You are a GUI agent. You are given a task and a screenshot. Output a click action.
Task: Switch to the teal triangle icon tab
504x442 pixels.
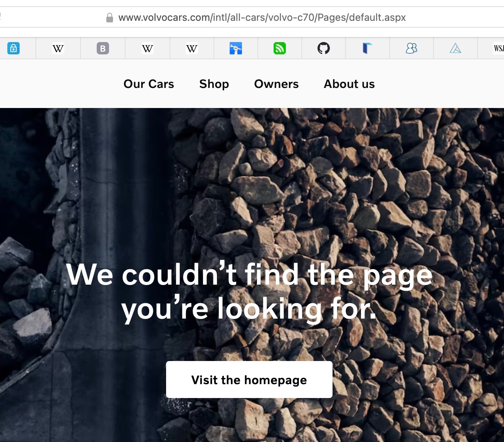tap(455, 49)
